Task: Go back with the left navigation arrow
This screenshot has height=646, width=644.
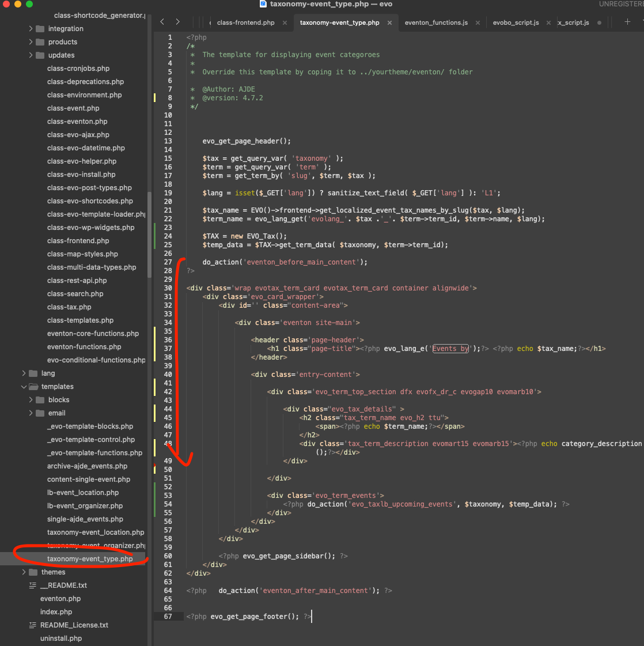Action: (162, 22)
